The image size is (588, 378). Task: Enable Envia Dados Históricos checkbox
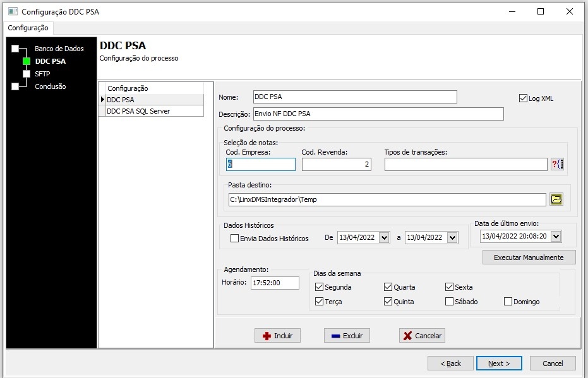click(x=235, y=239)
